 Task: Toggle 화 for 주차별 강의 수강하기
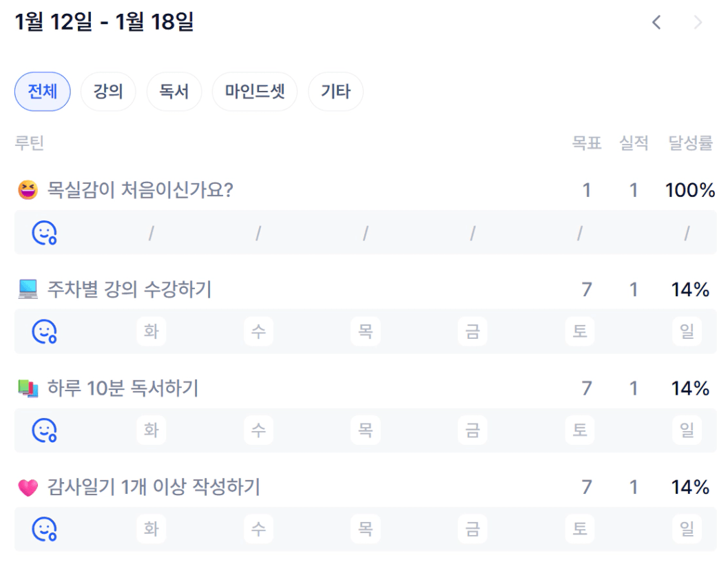point(151,331)
